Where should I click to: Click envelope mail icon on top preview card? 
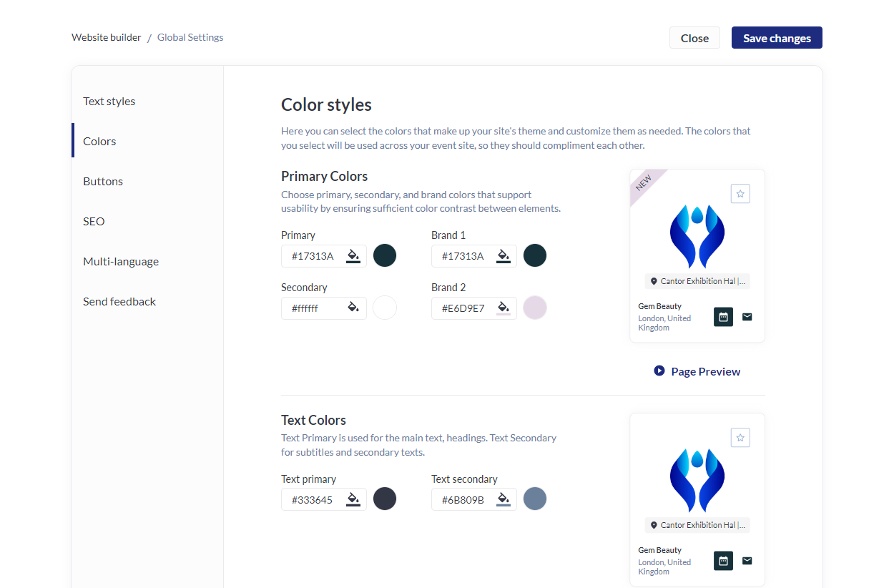point(747,317)
